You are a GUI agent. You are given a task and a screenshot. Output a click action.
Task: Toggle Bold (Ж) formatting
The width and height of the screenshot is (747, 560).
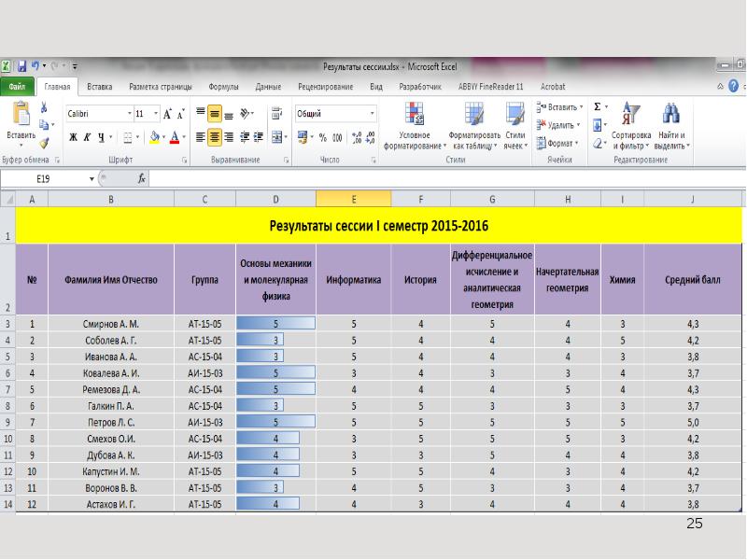[x=72, y=137]
